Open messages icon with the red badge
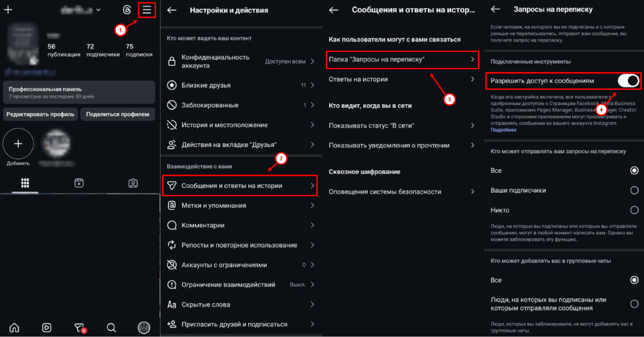Screen dimensions: 644x337 coord(79,328)
